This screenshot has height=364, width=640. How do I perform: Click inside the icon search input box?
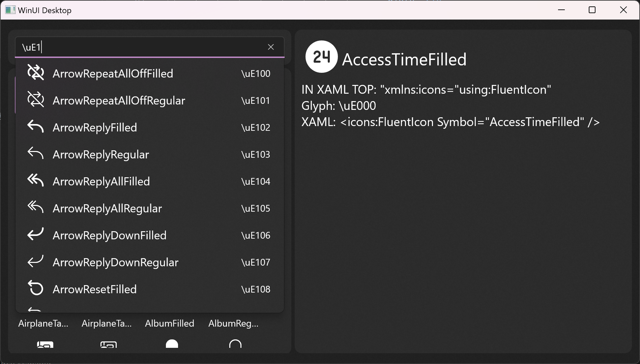tap(135, 47)
